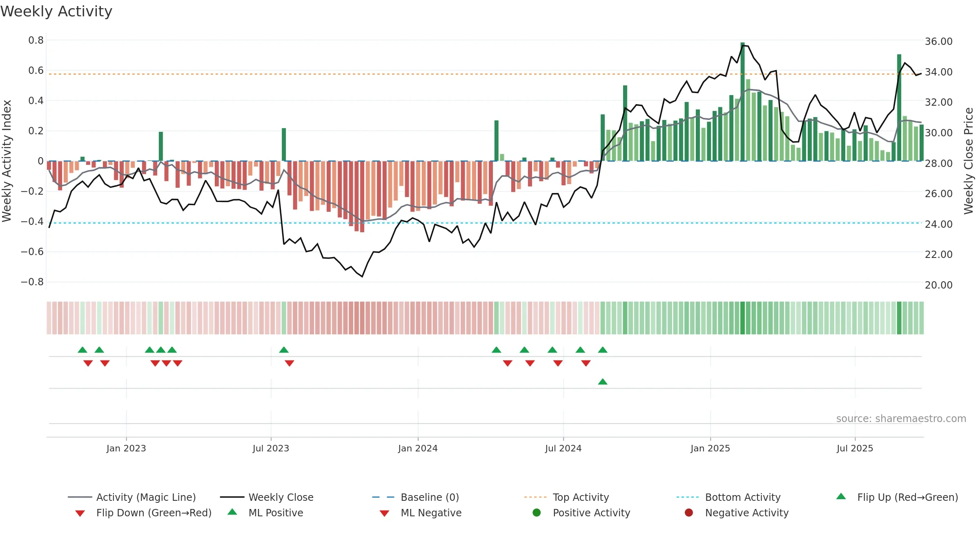Click the 0.8 activity axis value
The width and height of the screenshot is (980, 551).
tap(36, 40)
